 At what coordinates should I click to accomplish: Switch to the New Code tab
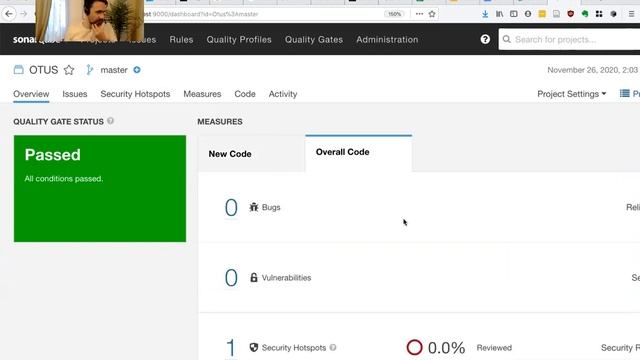[x=252, y=154]
